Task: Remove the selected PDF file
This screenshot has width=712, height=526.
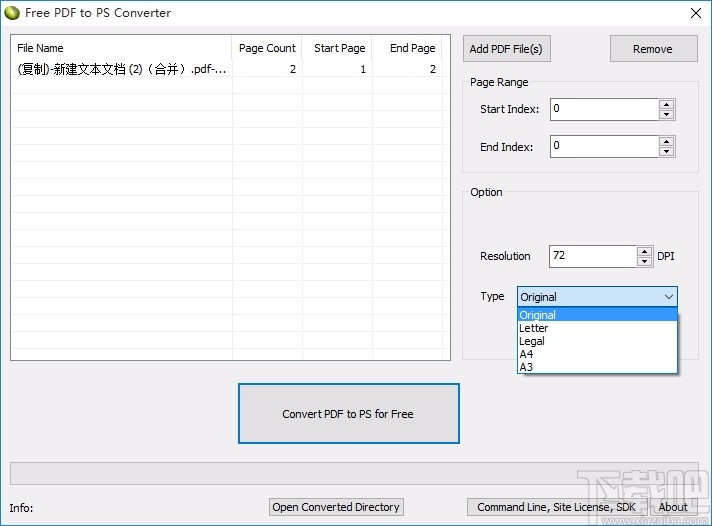Action: [x=653, y=49]
